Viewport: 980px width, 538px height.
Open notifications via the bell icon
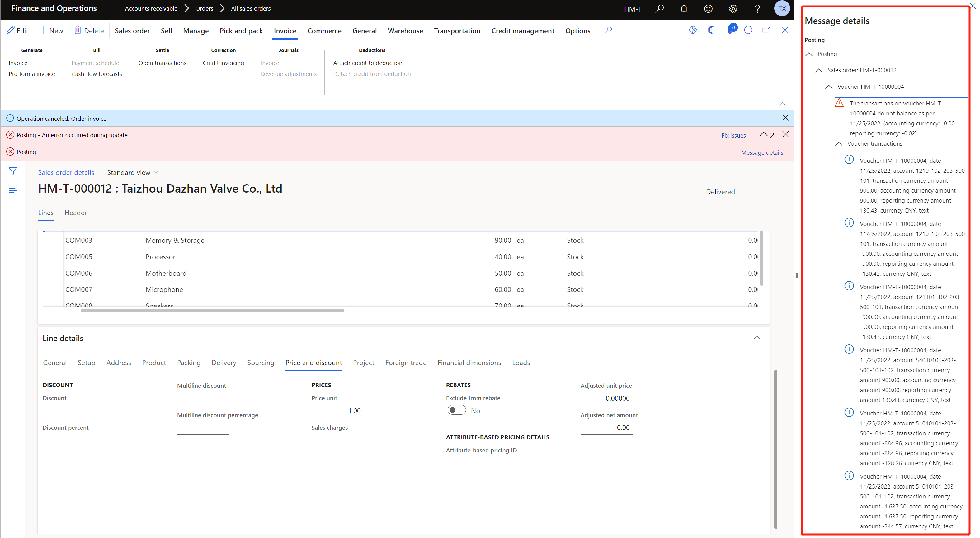click(683, 8)
